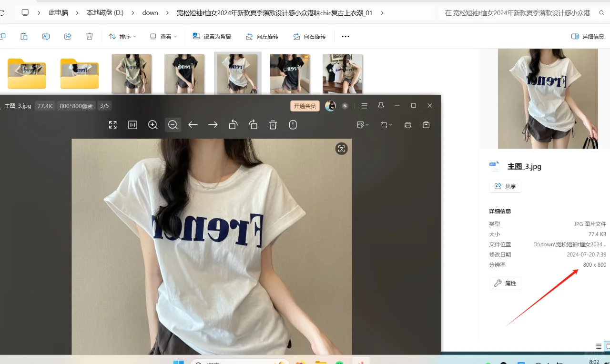Print the current image
610x364 pixels.
coord(407,125)
